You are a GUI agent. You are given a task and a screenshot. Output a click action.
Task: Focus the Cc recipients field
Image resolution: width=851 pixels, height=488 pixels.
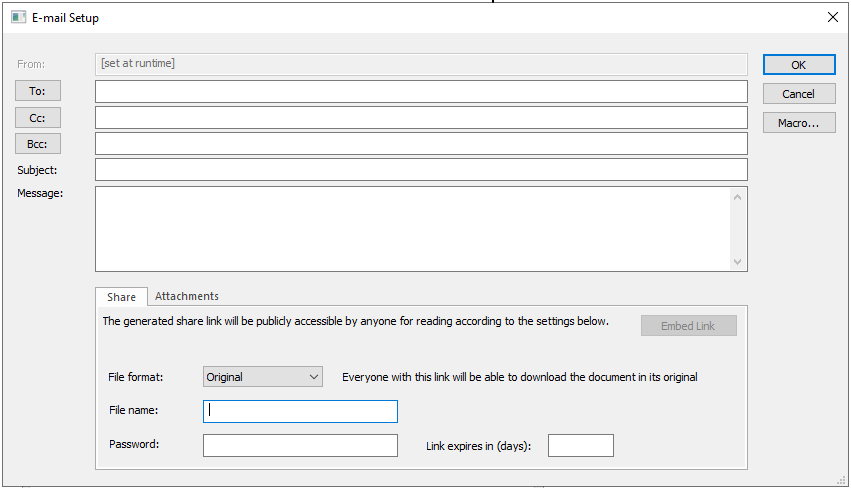coord(421,118)
